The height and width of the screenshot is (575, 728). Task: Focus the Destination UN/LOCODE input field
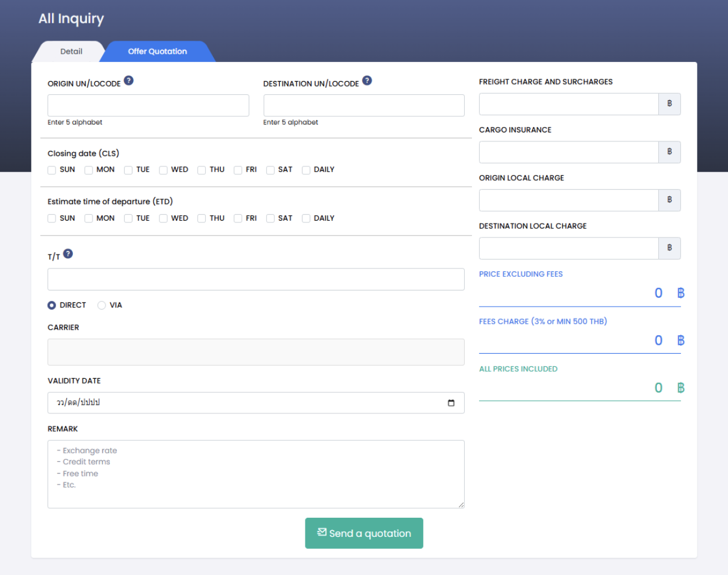pos(364,106)
